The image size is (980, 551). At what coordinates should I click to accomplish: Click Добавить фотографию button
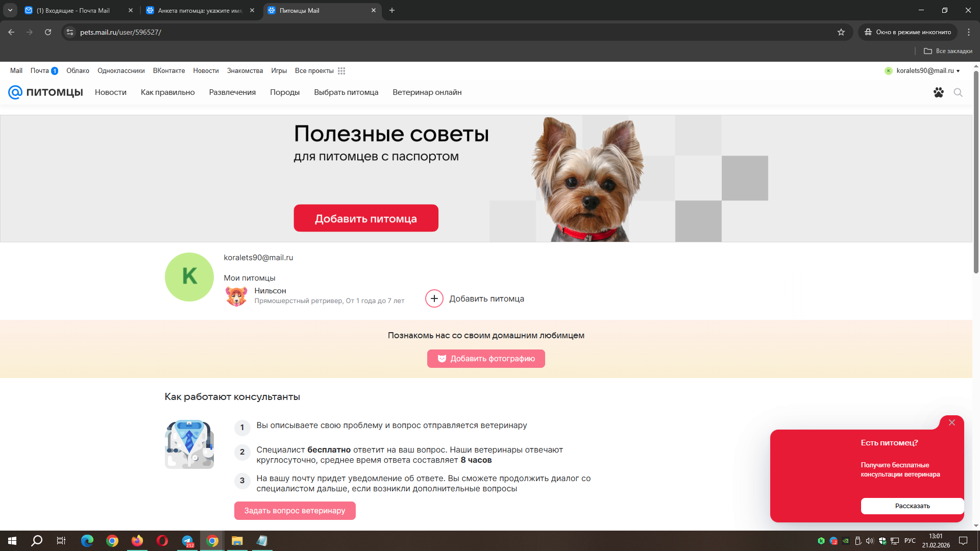coord(485,359)
